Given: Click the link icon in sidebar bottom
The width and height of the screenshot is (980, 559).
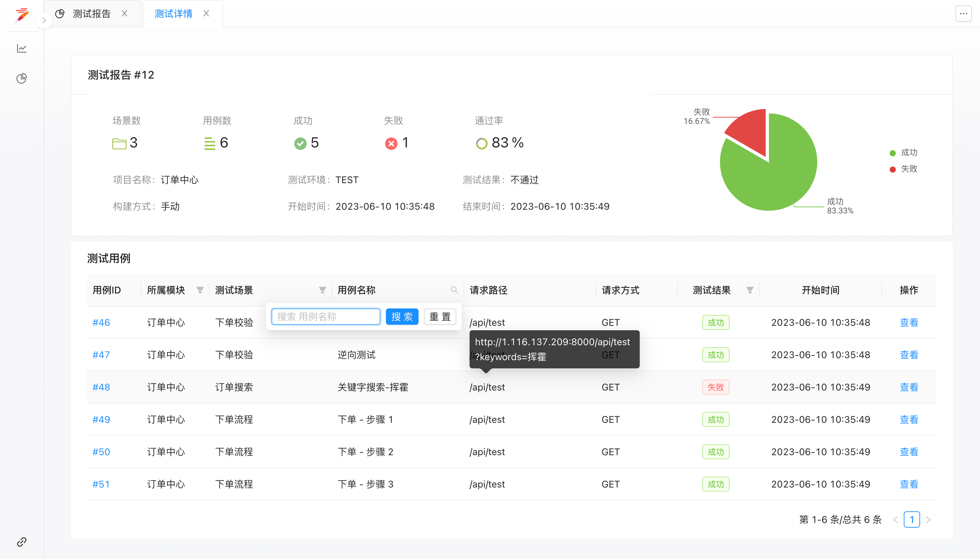Looking at the screenshot, I should point(22,542).
